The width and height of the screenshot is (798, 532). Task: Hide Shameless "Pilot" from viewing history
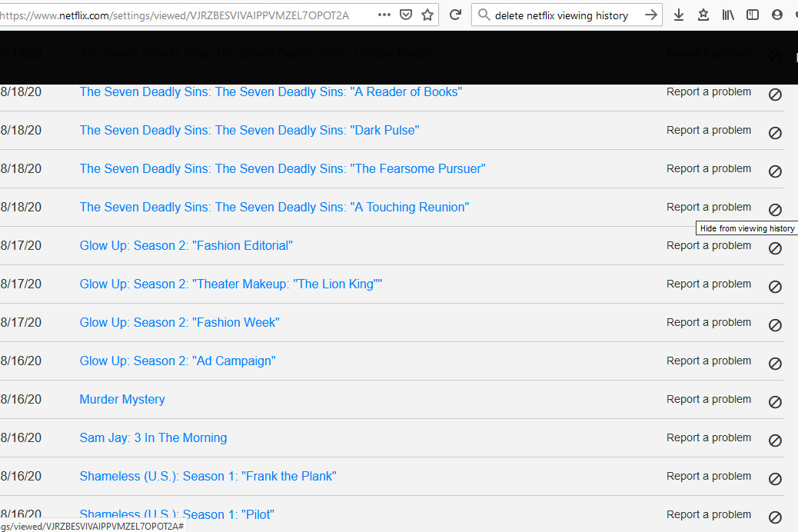775,517
